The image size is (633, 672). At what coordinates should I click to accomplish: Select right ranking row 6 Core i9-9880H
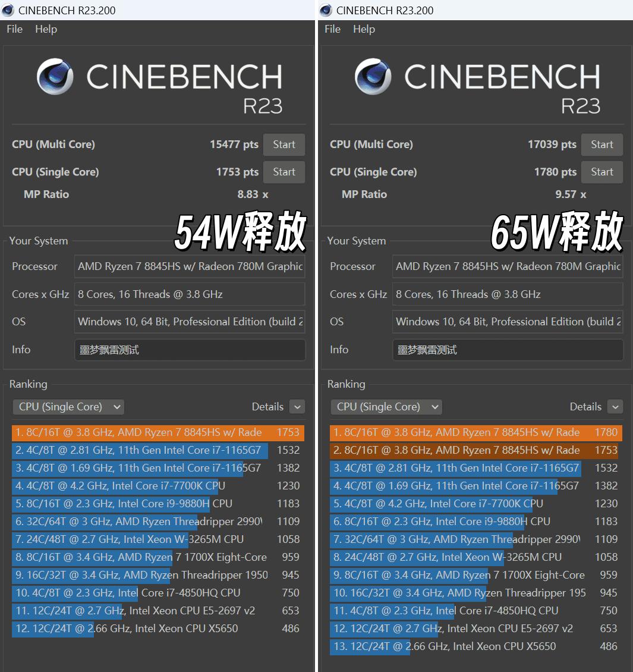476,522
